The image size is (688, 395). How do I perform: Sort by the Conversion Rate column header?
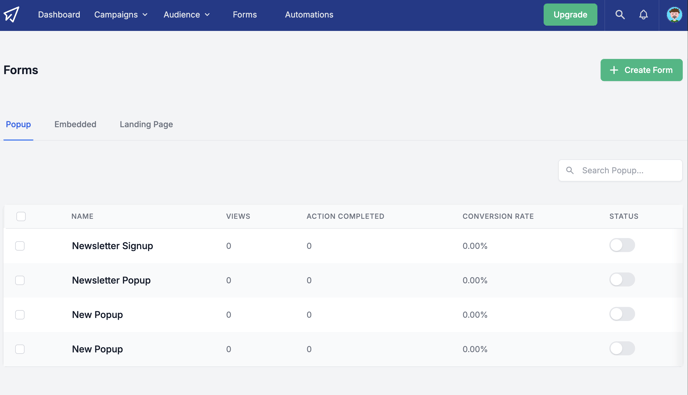[x=498, y=216]
